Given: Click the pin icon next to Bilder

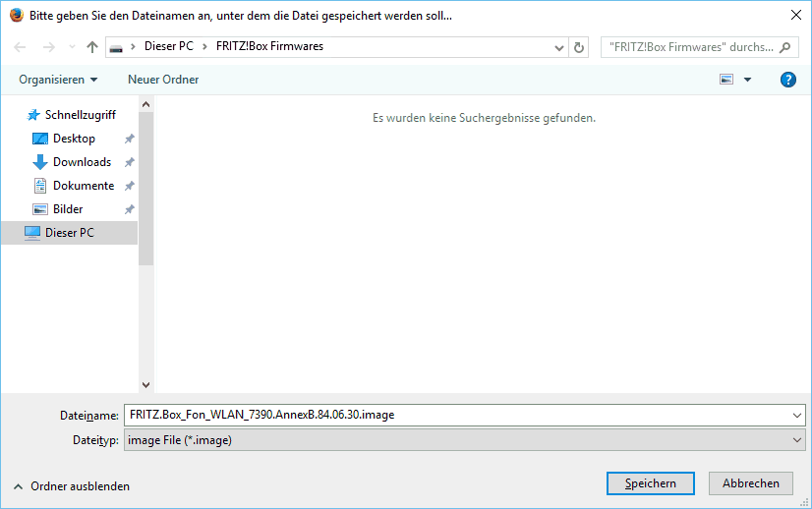Looking at the screenshot, I should [x=130, y=209].
